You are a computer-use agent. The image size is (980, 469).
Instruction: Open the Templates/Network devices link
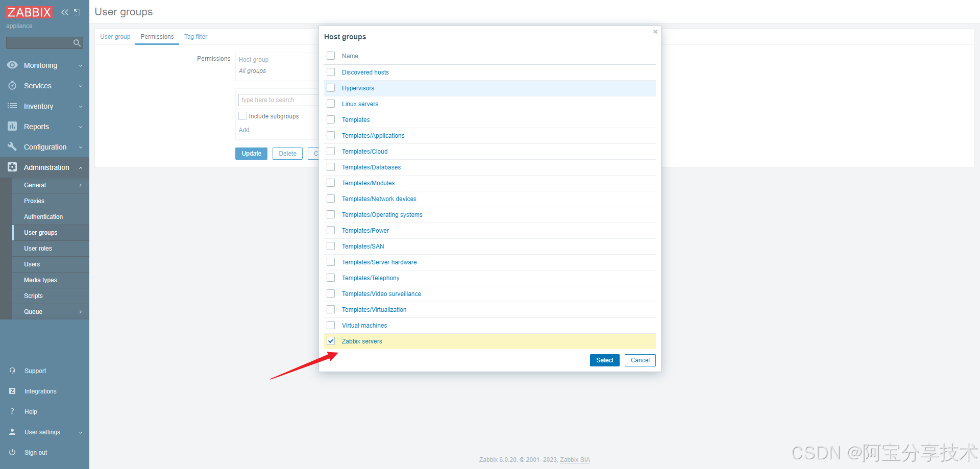(x=379, y=199)
